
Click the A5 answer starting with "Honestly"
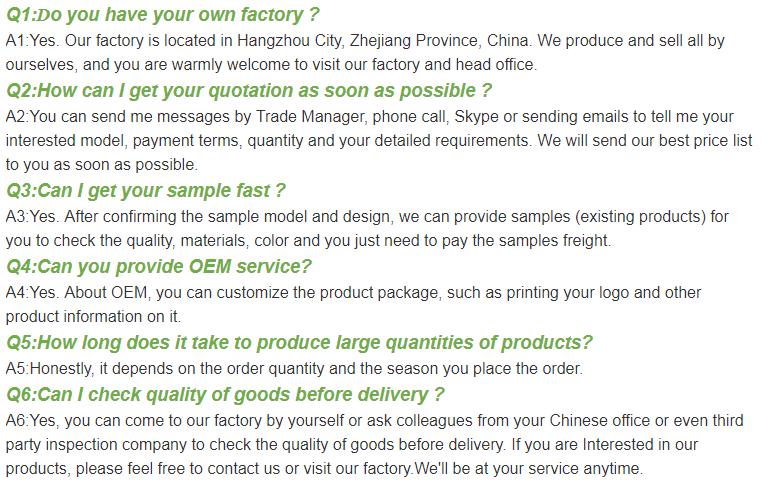(x=294, y=368)
